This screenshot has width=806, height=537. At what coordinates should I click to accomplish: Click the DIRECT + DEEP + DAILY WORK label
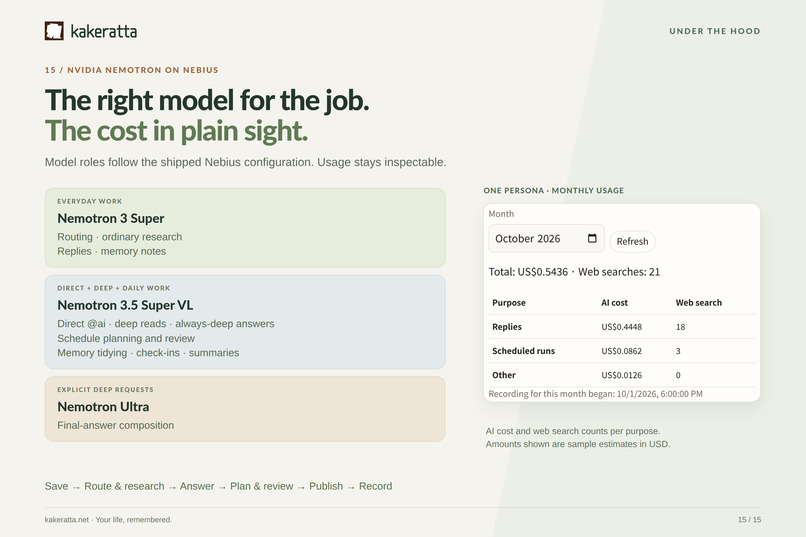pyautogui.click(x=114, y=288)
